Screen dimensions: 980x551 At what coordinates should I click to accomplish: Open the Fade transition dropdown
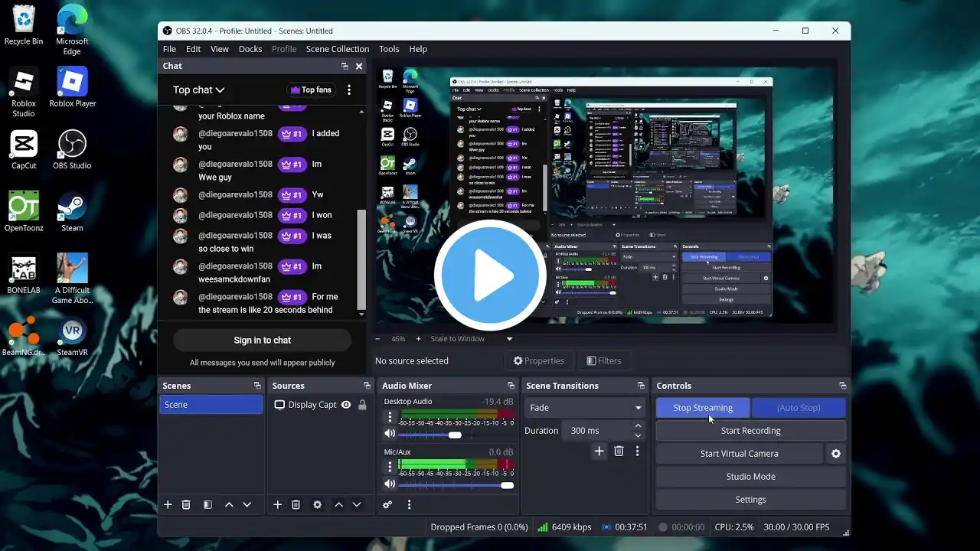coord(583,408)
